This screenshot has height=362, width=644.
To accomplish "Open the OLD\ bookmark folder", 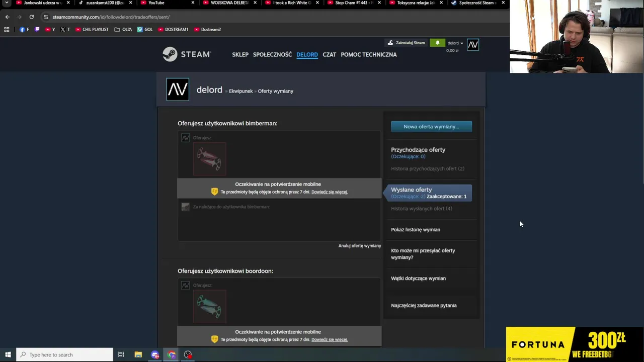I will pos(123,30).
